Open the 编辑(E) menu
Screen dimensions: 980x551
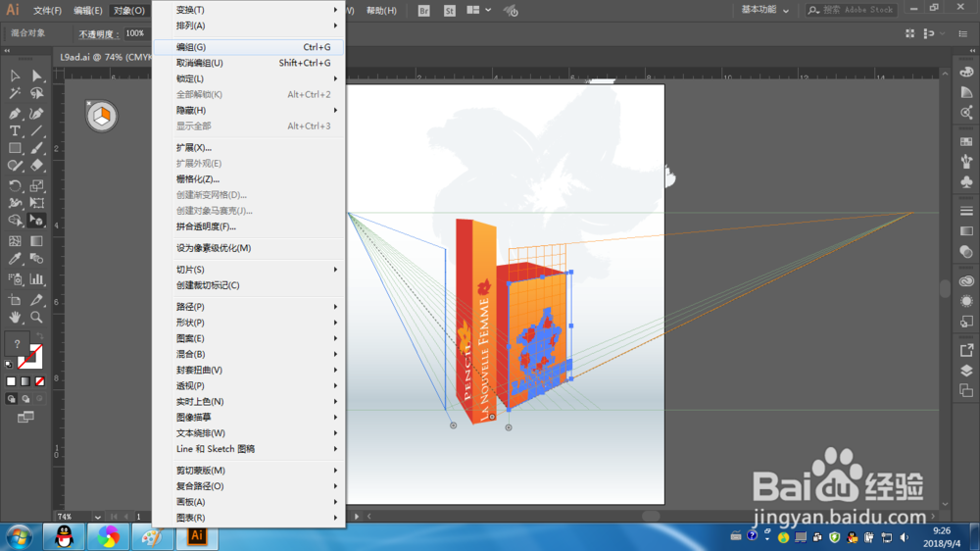[x=87, y=11]
